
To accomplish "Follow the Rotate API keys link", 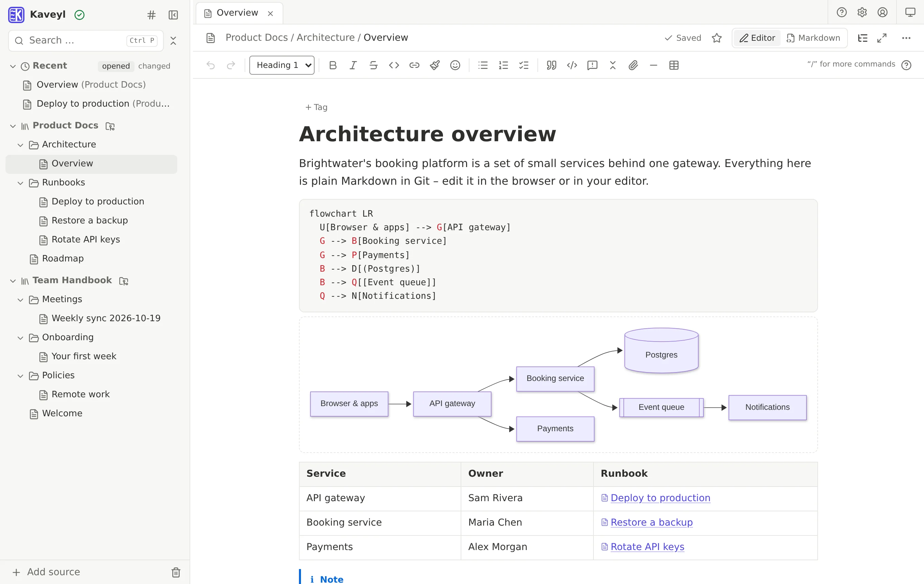I will click(647, 547).
